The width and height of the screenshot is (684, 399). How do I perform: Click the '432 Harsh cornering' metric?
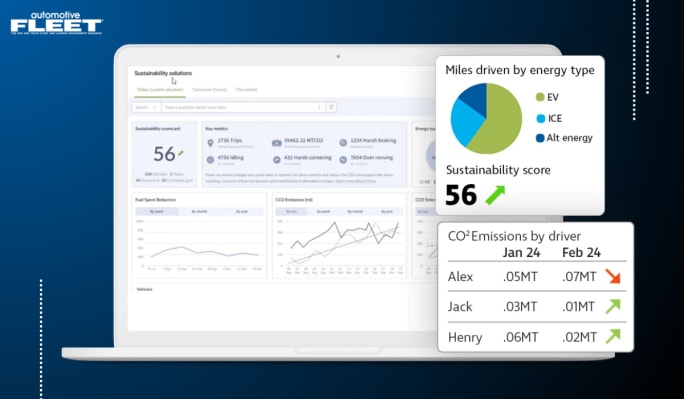coord(308,157)
